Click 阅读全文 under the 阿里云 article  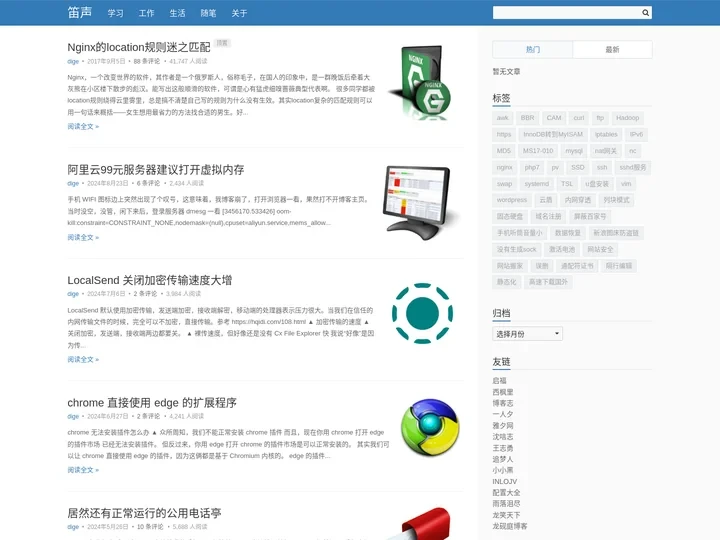tap(83, 237)
